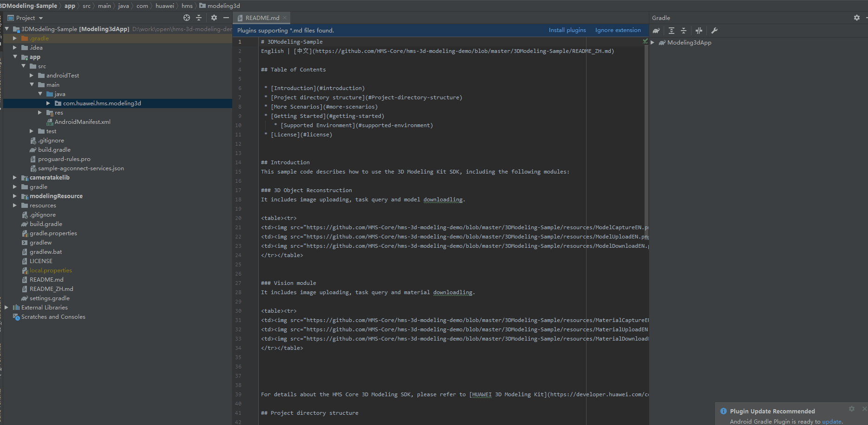Click the inspection checkmark in the editor corner

(x=645, y=41)
